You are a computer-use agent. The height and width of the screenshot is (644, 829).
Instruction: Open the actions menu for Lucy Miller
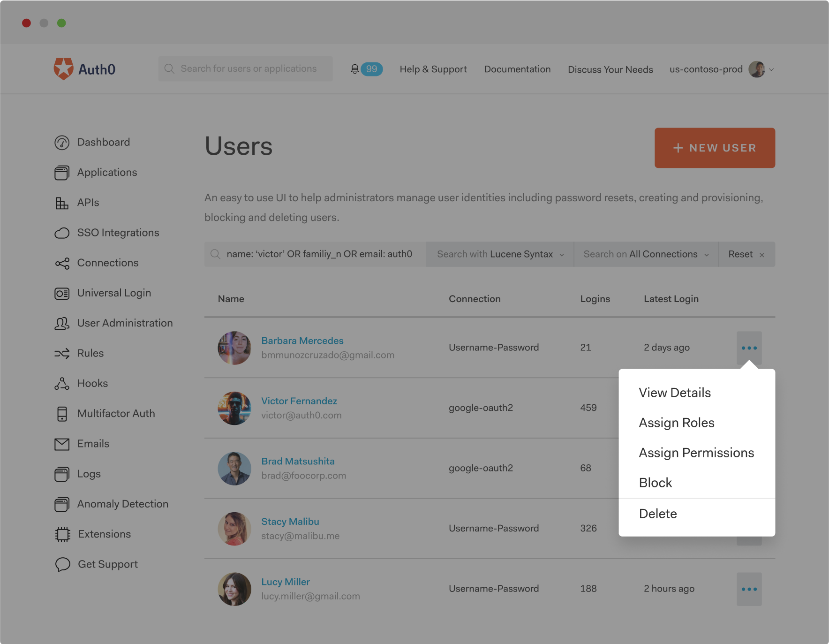coord(749,589)
